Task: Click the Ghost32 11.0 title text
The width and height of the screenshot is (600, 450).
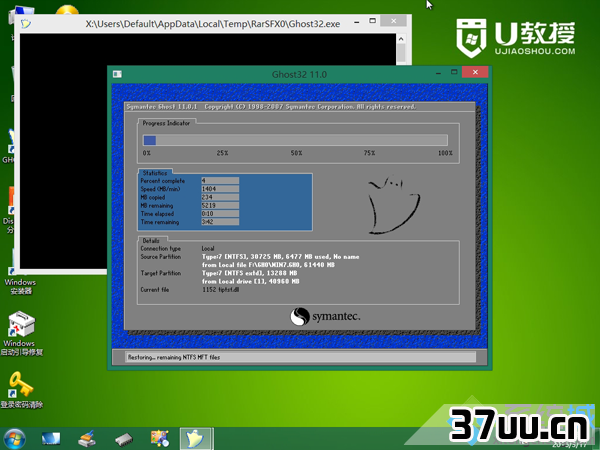Action: point(299,74)
